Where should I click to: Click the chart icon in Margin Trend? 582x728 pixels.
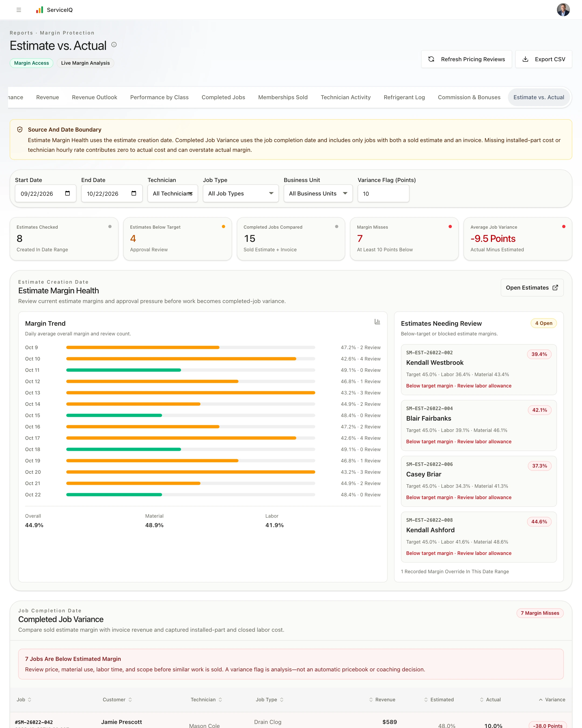point(377,321)
